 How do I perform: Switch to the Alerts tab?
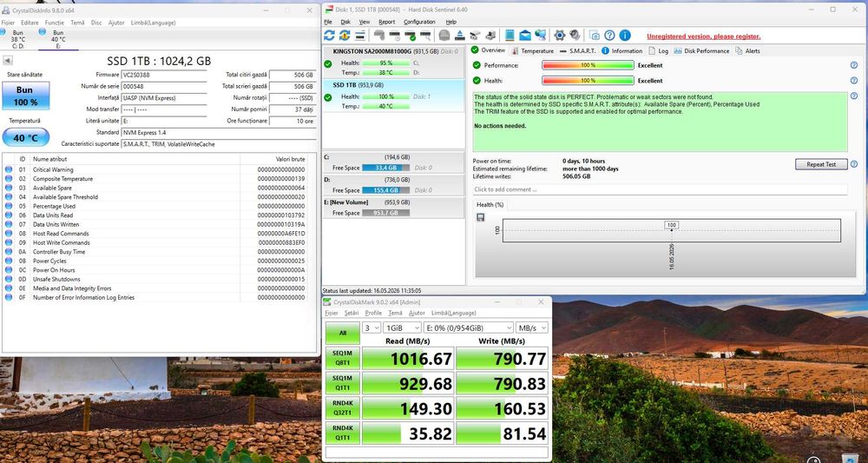pyautogui.click(x=748, y=51)
